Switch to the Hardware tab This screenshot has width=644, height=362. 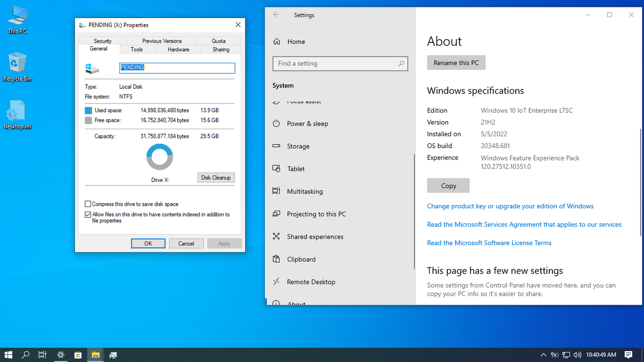tap(179, 49)
